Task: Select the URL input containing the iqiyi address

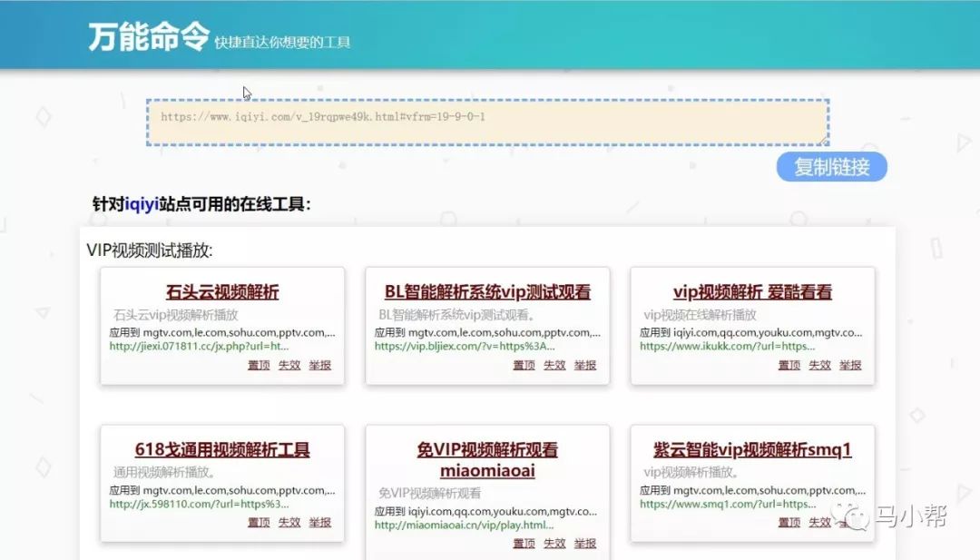Action: (490, 120)
